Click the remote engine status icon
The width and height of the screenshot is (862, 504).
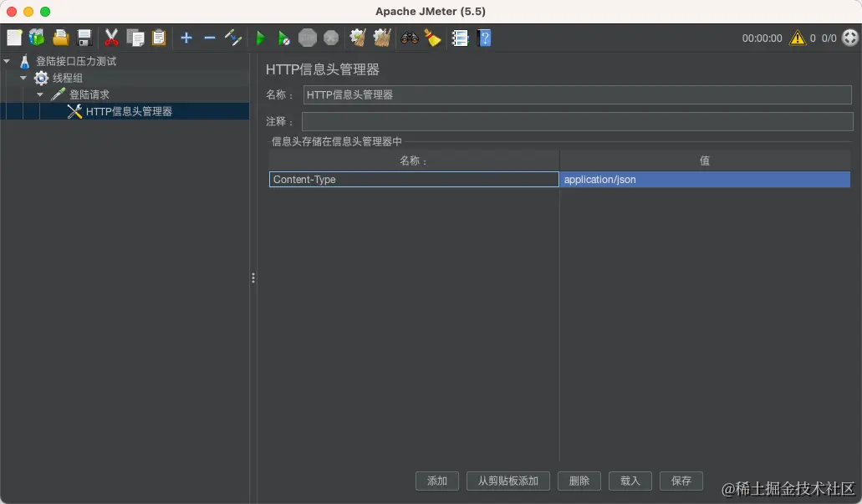(850, 38)
